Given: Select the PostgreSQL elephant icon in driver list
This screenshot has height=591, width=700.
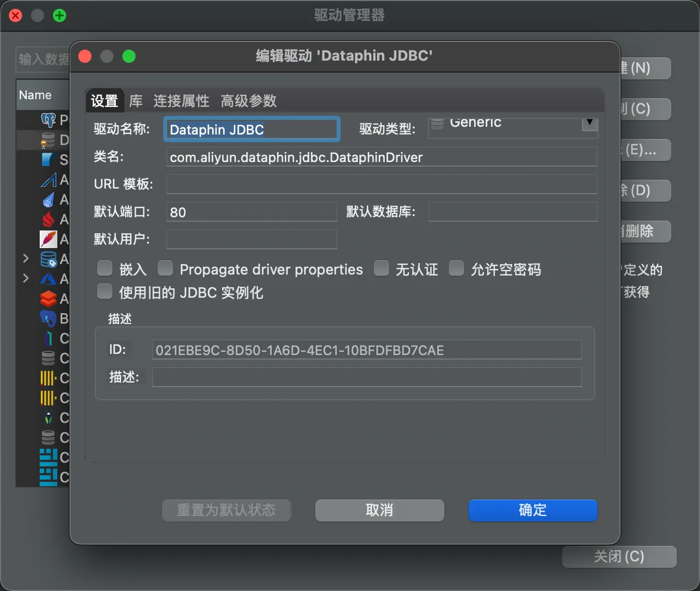Looking at the screenshot, I should (49, 120).
